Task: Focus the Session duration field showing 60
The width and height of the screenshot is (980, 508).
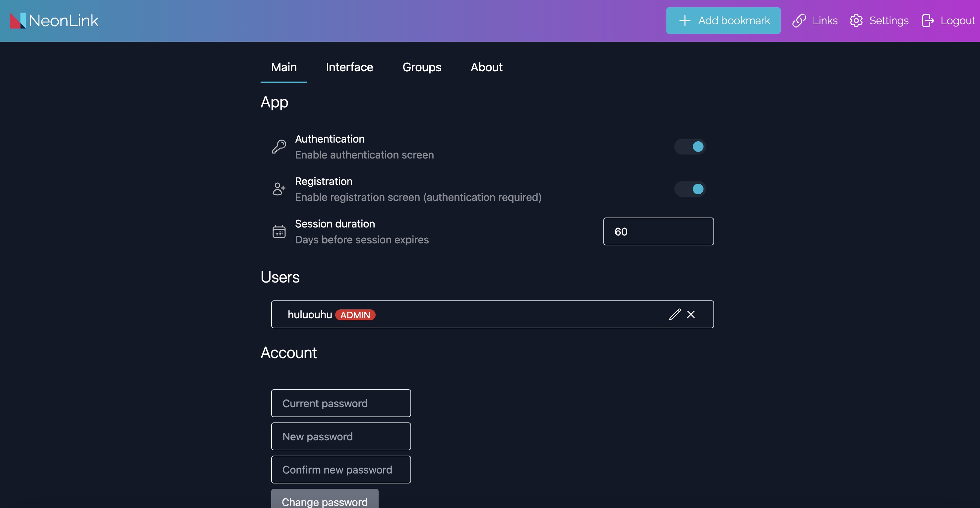Action: pos(658,231)
